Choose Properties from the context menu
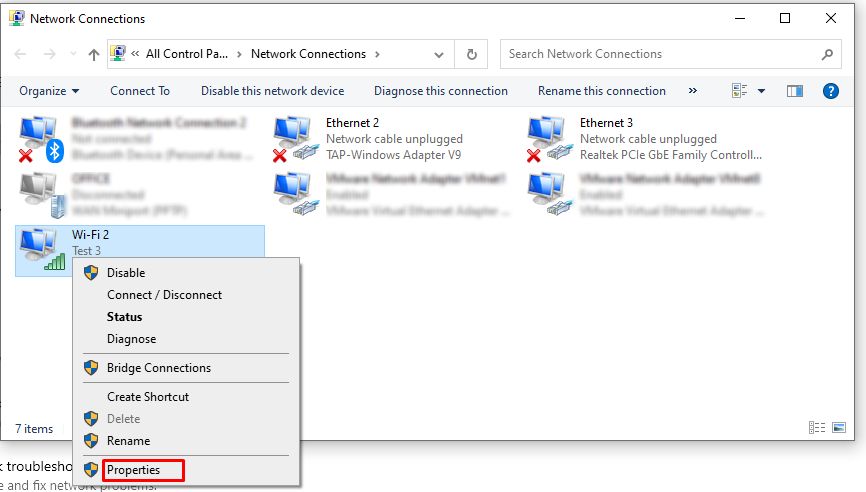The height and width of the screenshot is (492, 866). coord(133,470)
